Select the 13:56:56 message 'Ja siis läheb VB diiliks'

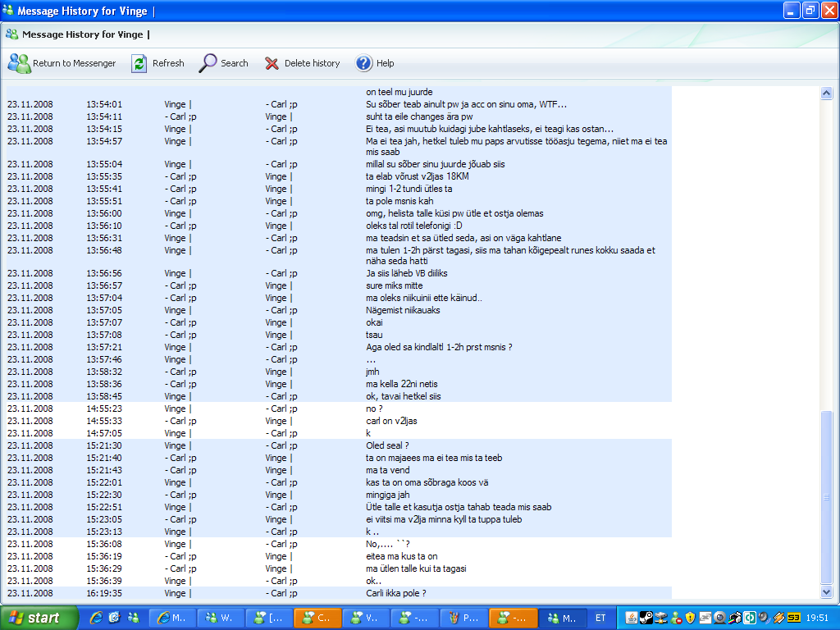pyautogui.click(x=406, y=273)
